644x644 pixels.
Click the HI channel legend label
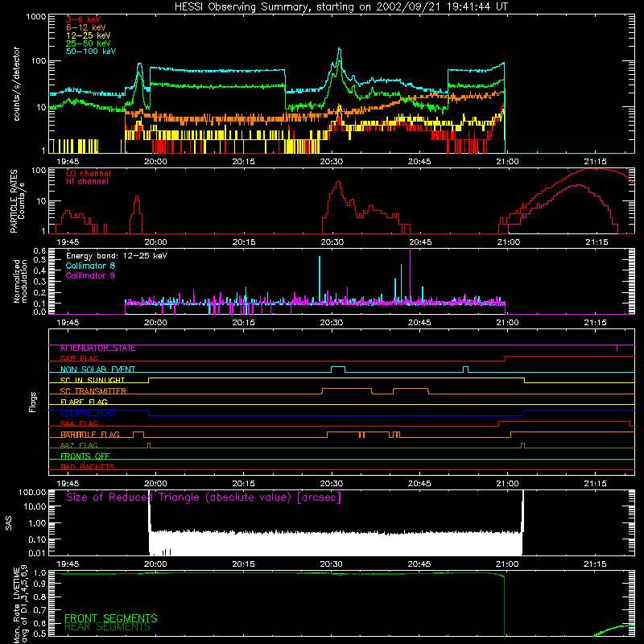(x=87, y=182)
